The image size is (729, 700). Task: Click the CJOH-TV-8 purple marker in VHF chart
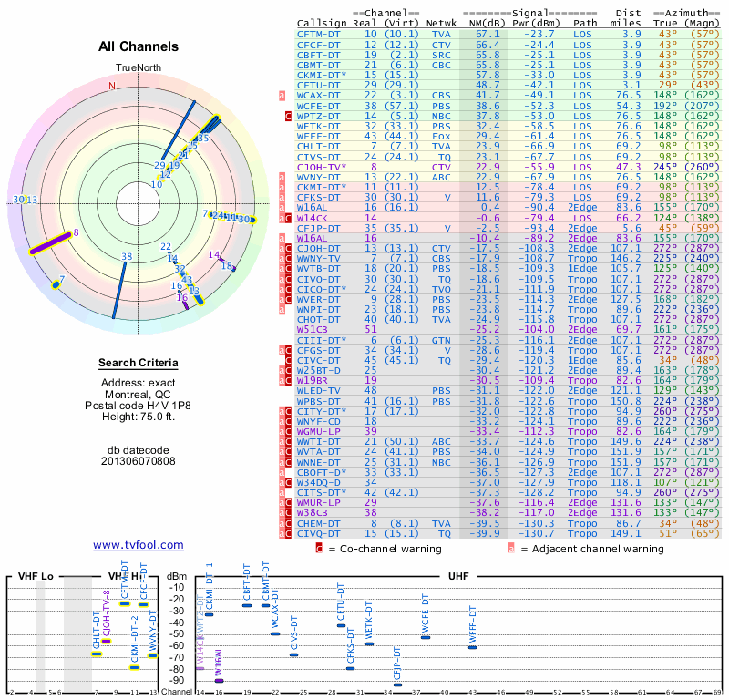106,641
